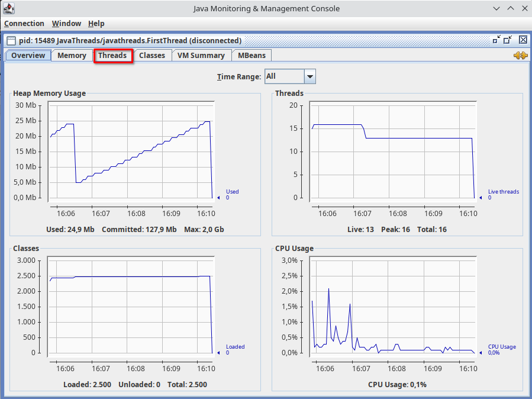The height and width of the screenshot is (399, 532).
Task: Switch to the Memory tab
Action: click(x=72, y=55)
